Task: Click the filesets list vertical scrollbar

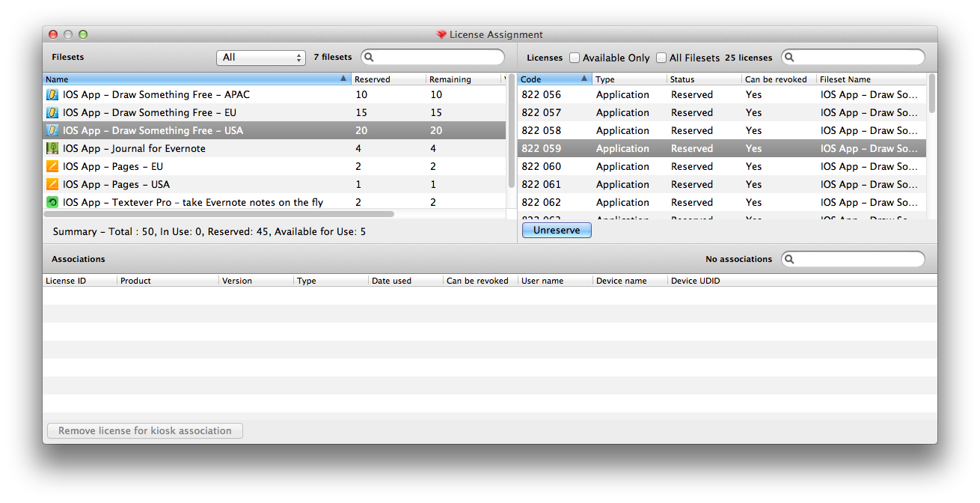Action: point(512,131)
